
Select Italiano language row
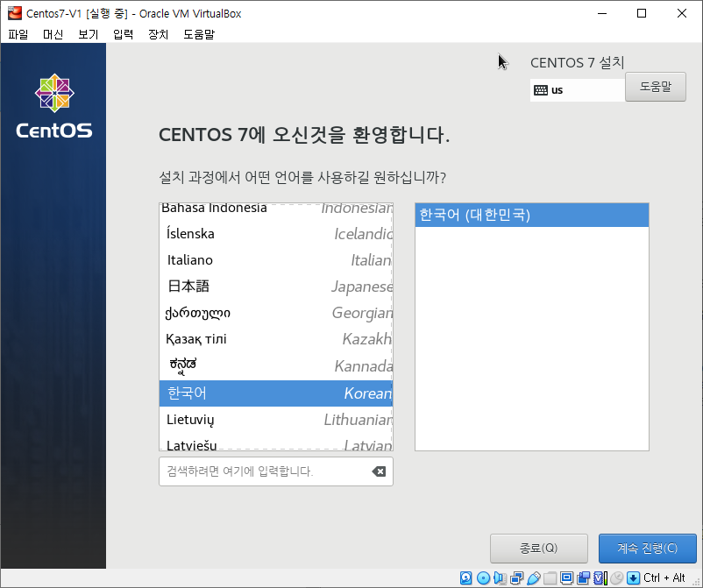pos(276,260)
